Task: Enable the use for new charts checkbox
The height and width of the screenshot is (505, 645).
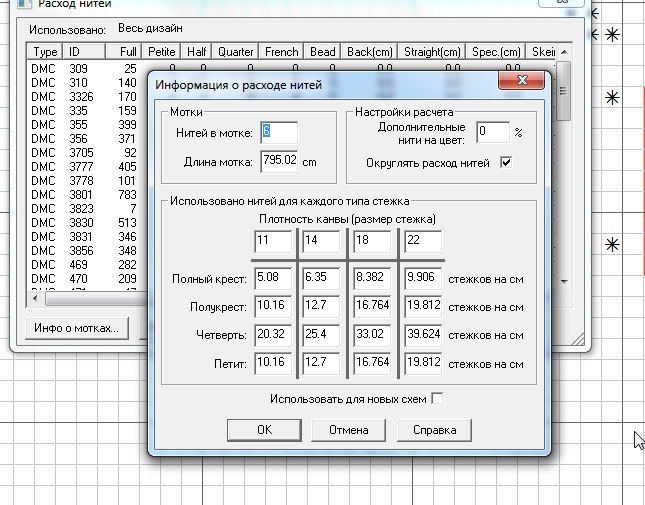Action: 435,399
